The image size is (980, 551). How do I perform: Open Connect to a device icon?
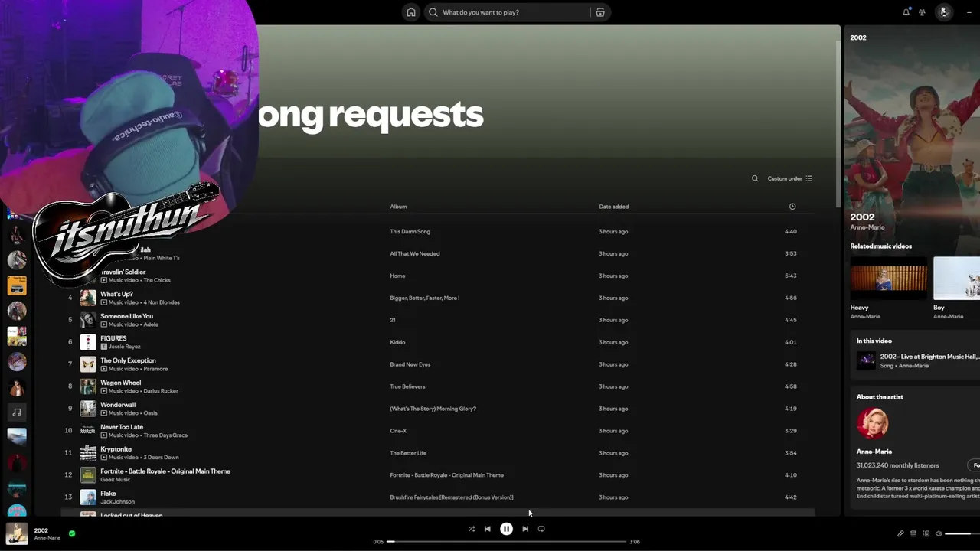[x=926, y=533]
